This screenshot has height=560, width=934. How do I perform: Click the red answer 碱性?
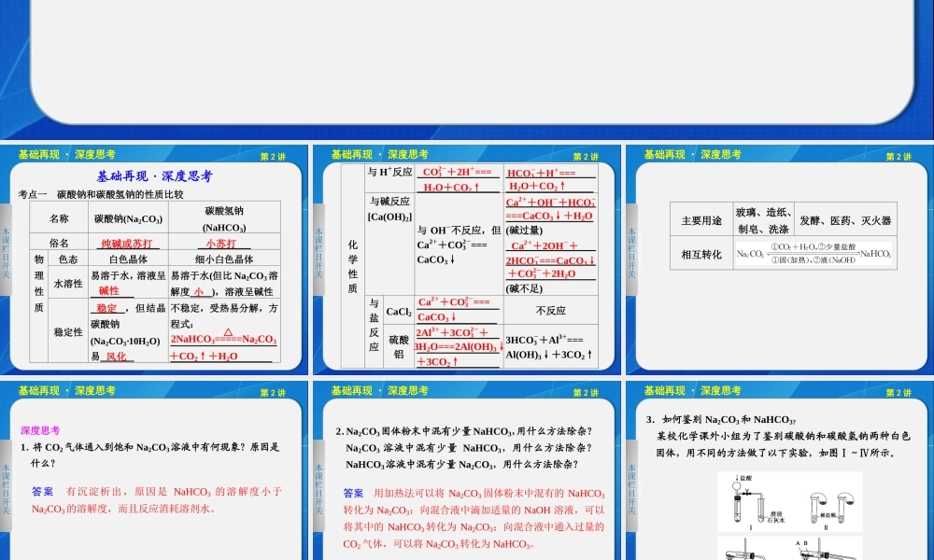pyautogui.click(x=109, y=291)
